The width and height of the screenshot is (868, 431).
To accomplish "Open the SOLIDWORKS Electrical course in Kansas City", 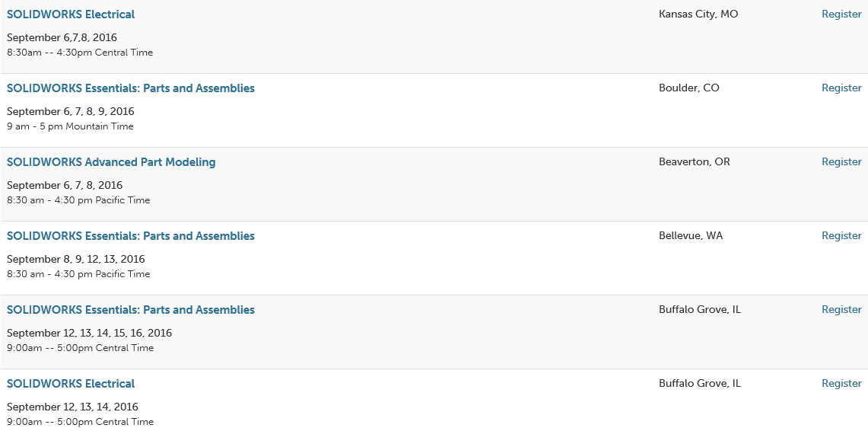I will [71, 14].
